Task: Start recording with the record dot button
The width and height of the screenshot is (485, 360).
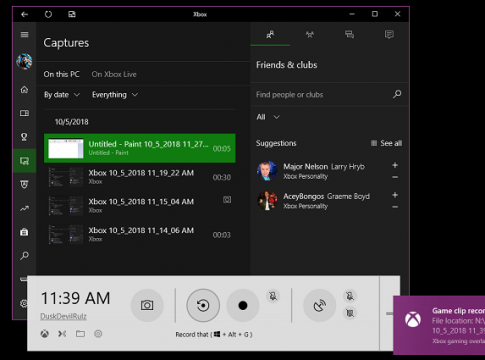Action: tap(243, 305)
